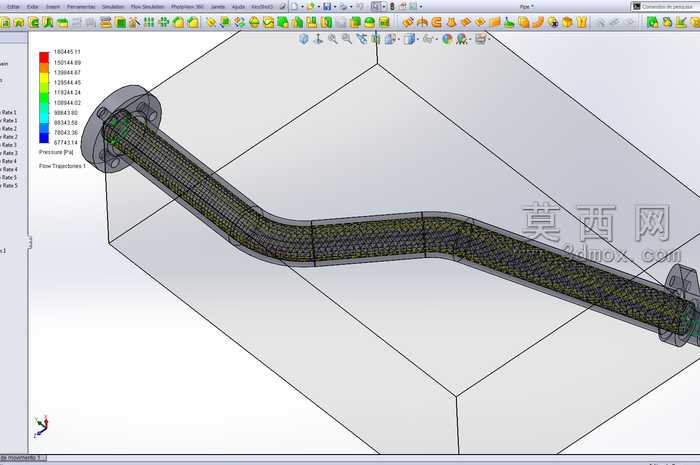Click the Rebuild traffic light icon
Viewport: 700px width, 465px height.
pos(392,7)
